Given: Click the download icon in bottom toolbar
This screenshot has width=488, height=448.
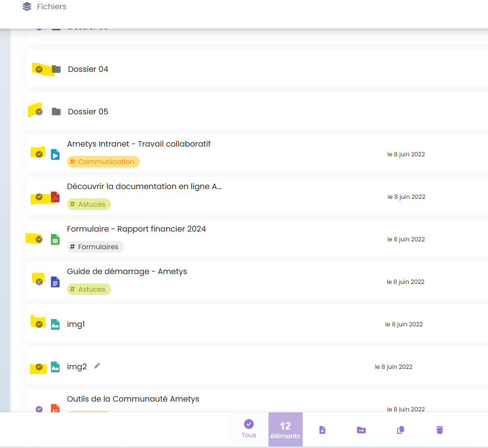Looking at the screenshot, I should tap(322, 430).
